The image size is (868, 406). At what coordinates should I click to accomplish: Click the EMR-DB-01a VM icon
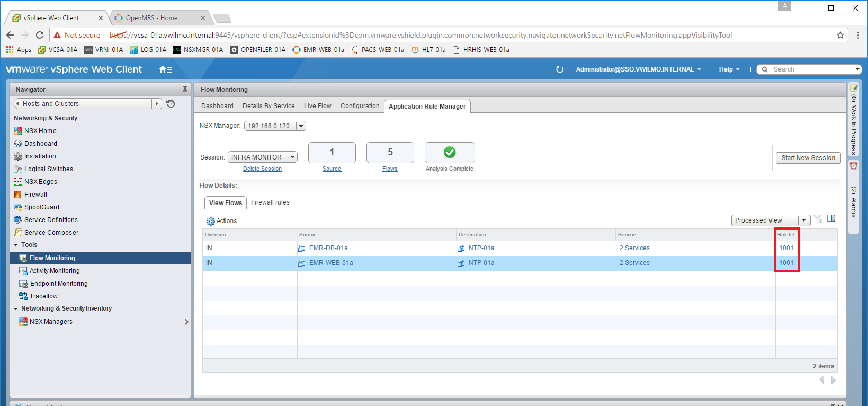click(x=302, y=248)
